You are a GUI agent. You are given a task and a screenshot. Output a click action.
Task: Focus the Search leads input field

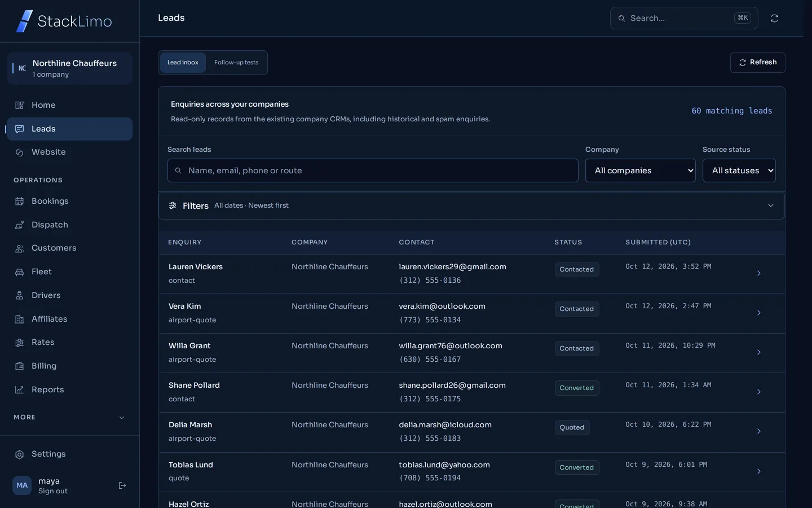[373, 170]
